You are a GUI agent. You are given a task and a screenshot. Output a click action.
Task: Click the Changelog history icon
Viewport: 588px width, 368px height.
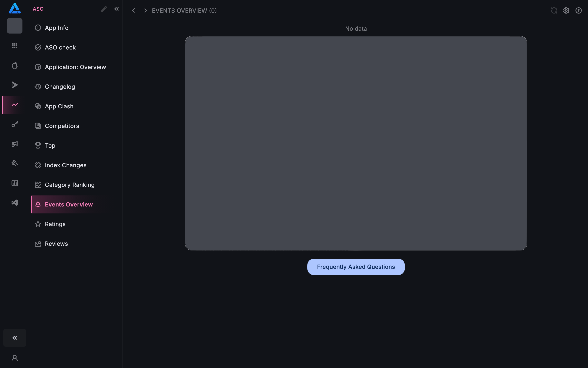[38, 87]
